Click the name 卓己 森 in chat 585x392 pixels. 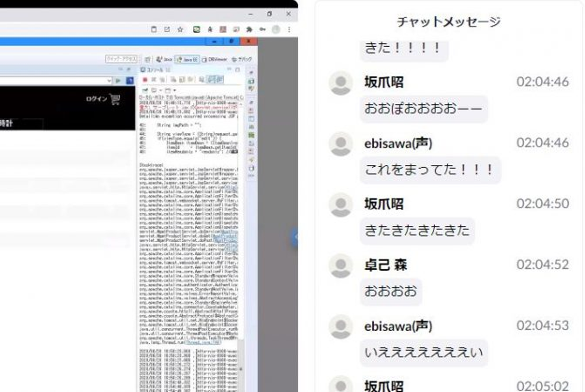386,265
